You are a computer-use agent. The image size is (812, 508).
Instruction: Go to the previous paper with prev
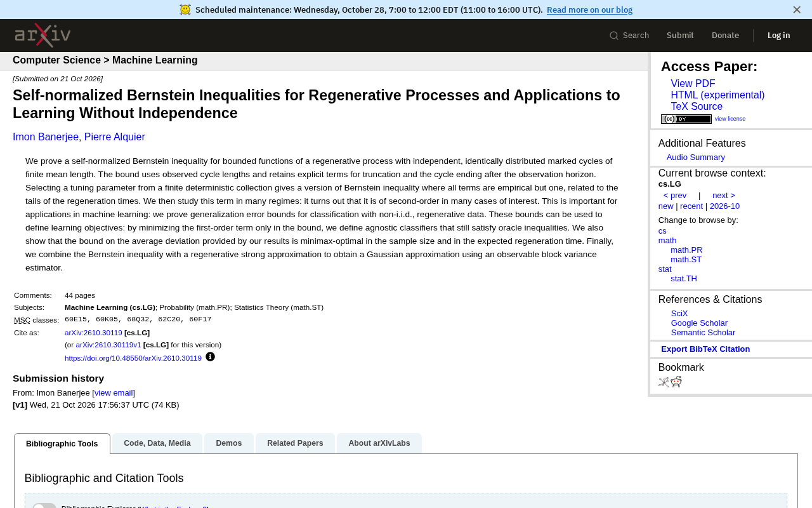click(675, 196)
